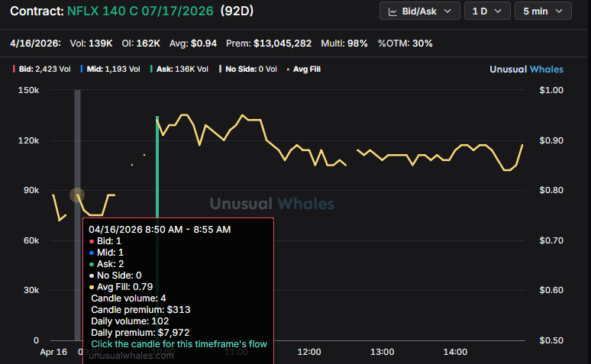This screenshot has width=591, height=364.
Task: Click the highlighted Avg Fill point marker
Action: [77, 195]
